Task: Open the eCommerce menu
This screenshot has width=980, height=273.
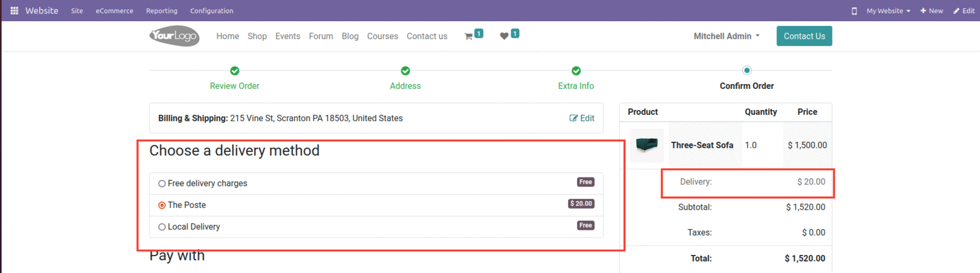Action: pyautogui.click(x=114, y=11)
